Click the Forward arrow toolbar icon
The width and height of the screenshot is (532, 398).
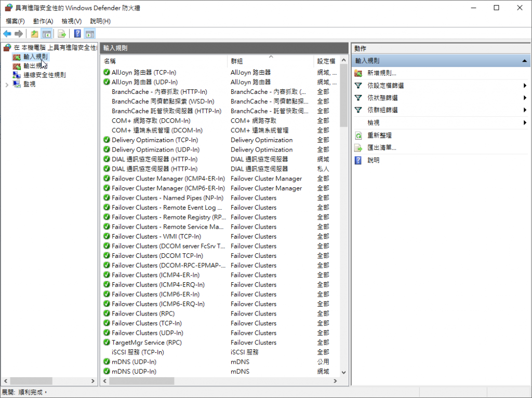[19, 34]
